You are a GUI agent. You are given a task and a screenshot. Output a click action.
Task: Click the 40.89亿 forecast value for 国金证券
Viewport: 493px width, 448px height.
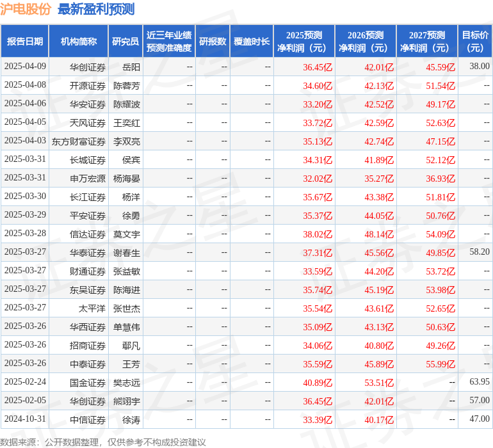coord(318,383)
